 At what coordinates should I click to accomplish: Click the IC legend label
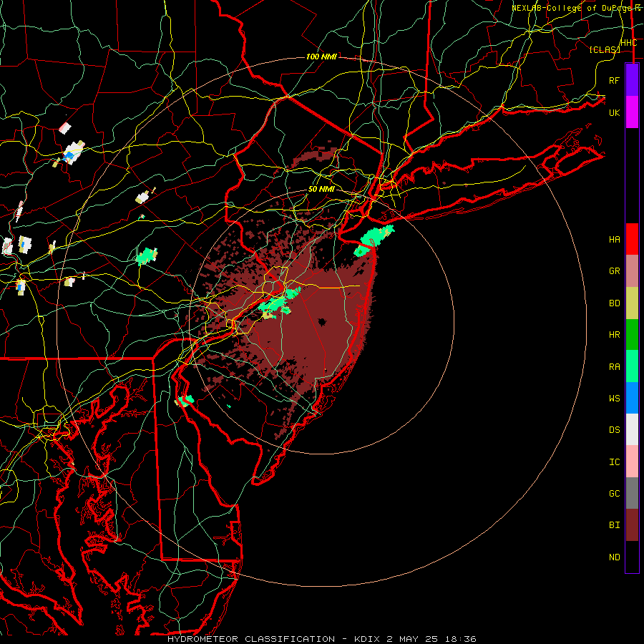pyautogui.click(x=614, y=462)
